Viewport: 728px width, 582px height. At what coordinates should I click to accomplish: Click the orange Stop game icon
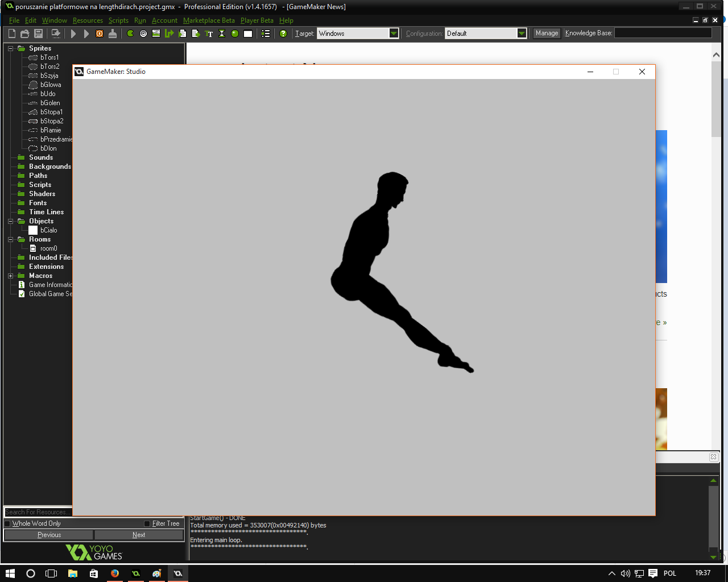tap(100, 34)
